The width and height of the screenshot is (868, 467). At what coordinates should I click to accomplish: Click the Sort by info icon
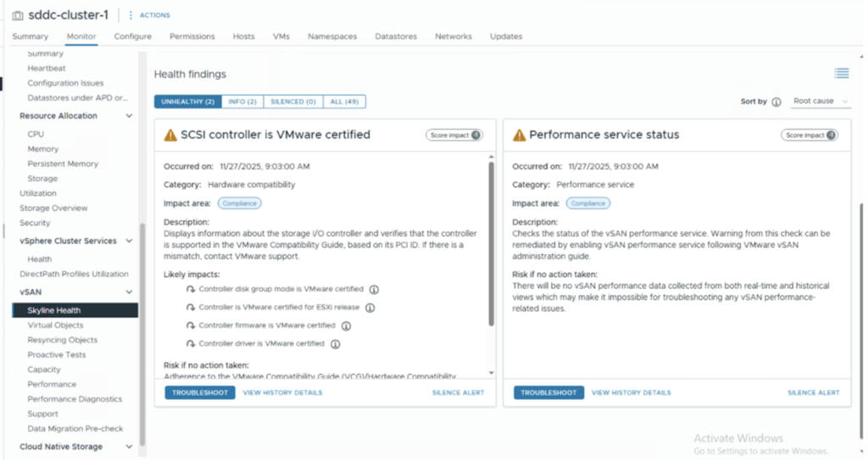coord(776,102)
